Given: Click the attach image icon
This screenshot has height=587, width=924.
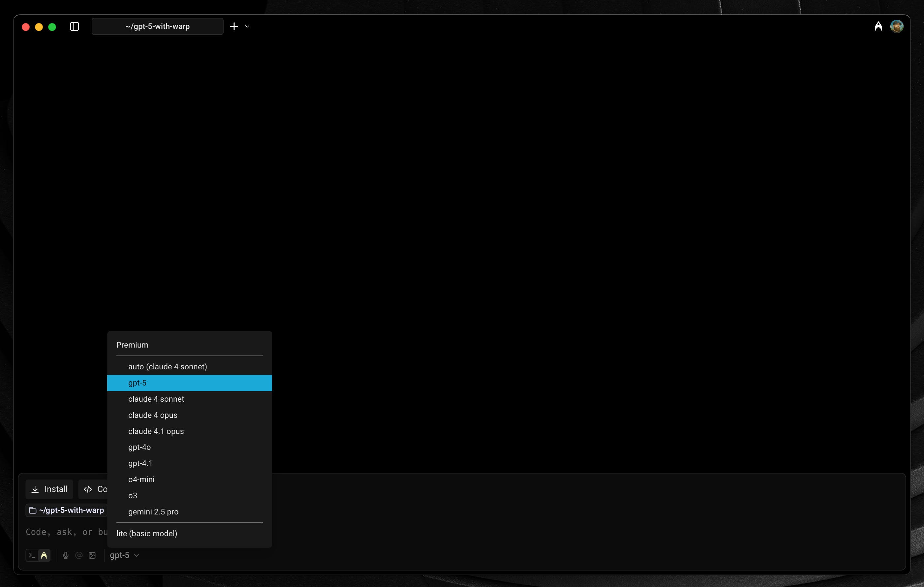Looking at the screenshot, I should click(x=92, y=555).
